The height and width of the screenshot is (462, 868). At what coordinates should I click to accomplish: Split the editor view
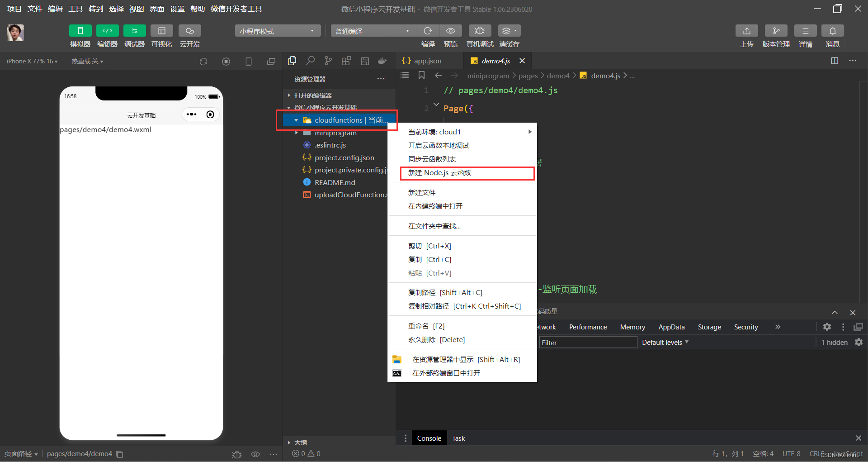835,61
